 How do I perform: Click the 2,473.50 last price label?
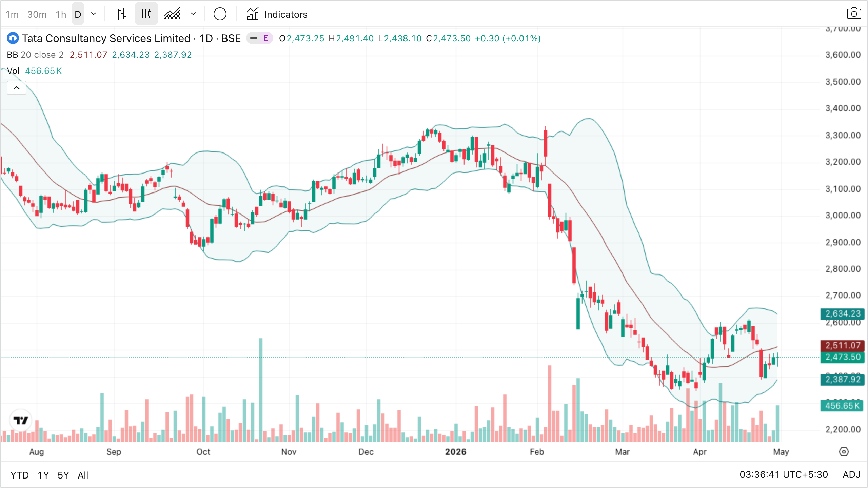coord(843,357)
